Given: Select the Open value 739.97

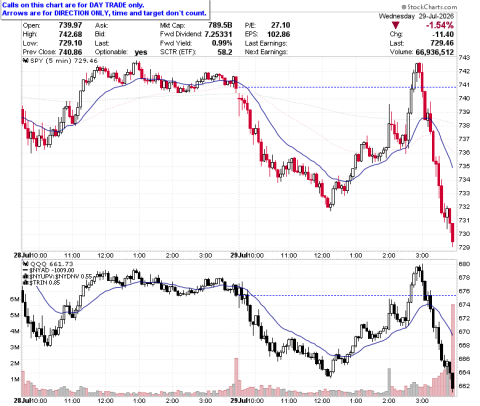Looking at the screenshot, I should click(x=70, y=25).
